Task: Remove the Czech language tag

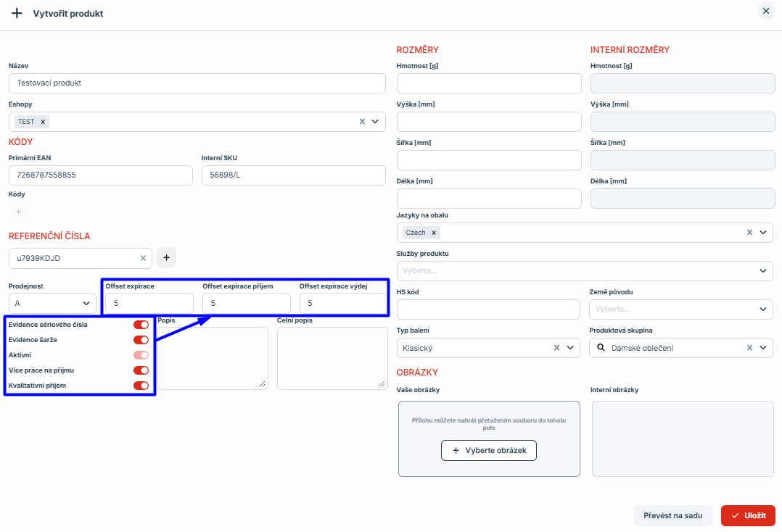Action: pos(434,233)
